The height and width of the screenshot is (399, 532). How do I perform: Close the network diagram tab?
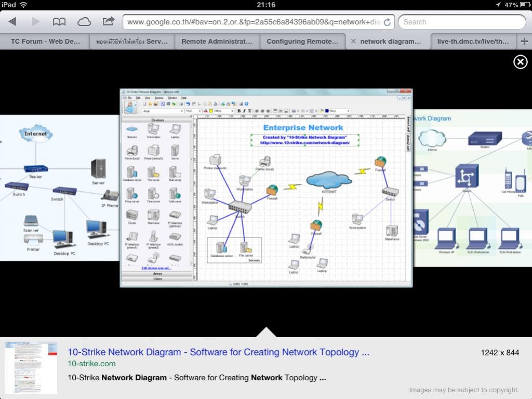[353, 42]
